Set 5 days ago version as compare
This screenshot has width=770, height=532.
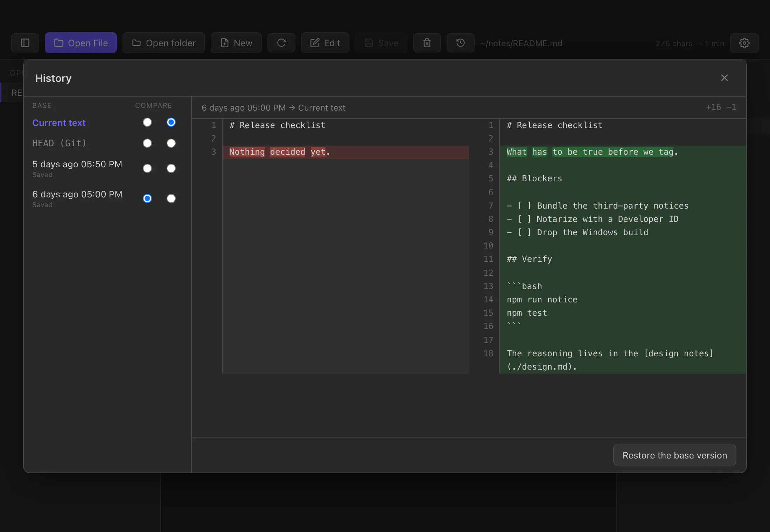[171, 168]
